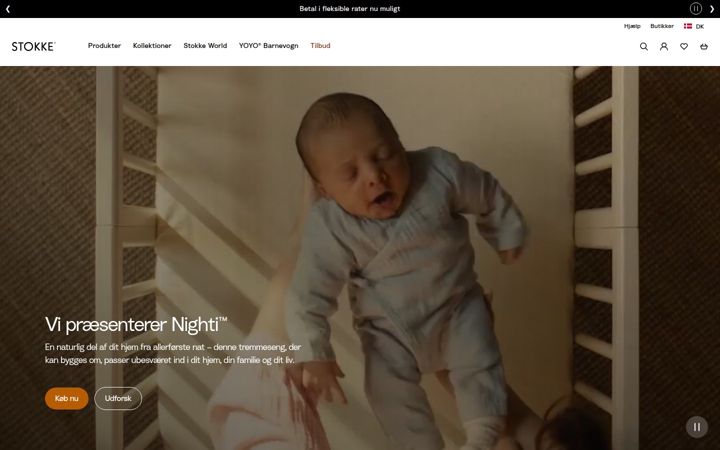Open the Butikker store locator link
Screen dimensions: 720x450
pyautogui.click(x=662, y=26)
